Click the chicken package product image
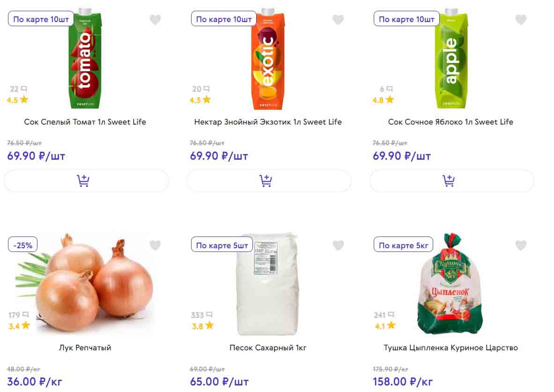 pos(450,286)
